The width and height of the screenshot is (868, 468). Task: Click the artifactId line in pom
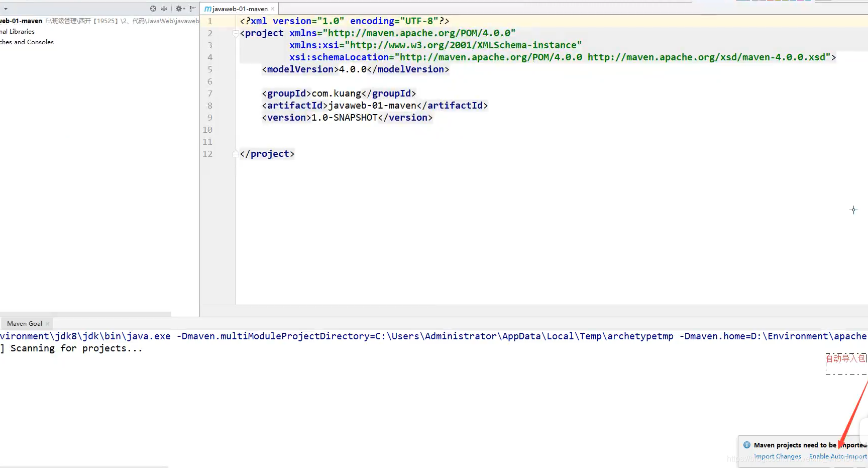point(375,106)
